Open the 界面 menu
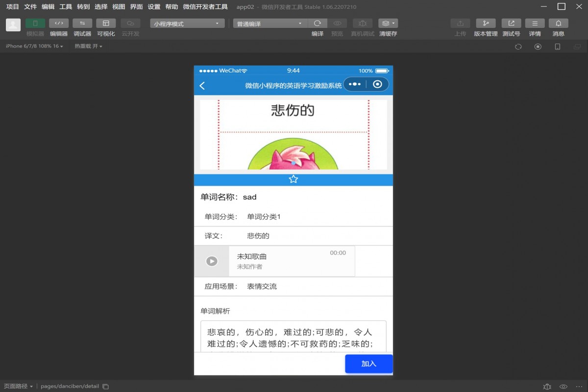The width and height of the screenshot is (588, 392). click(136, 7)
